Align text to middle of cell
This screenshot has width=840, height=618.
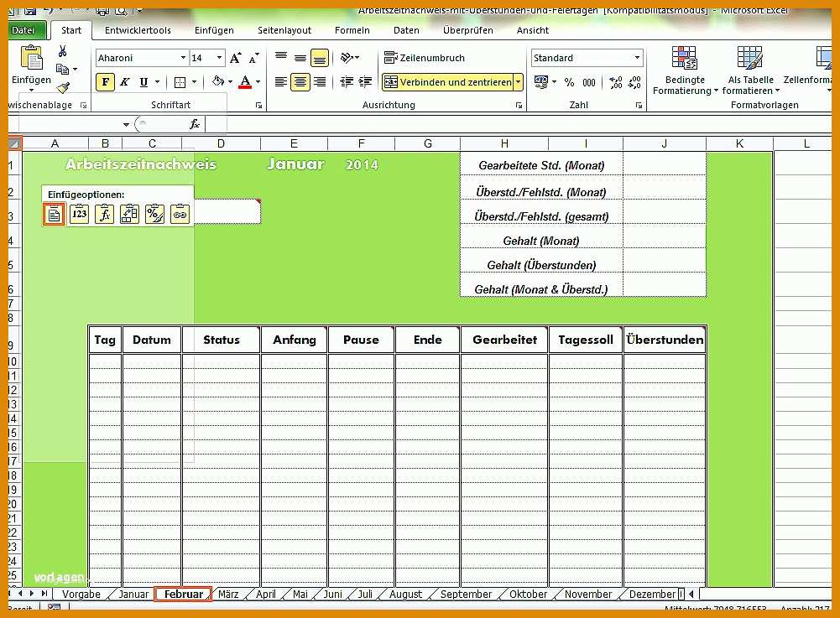[300, 57]
